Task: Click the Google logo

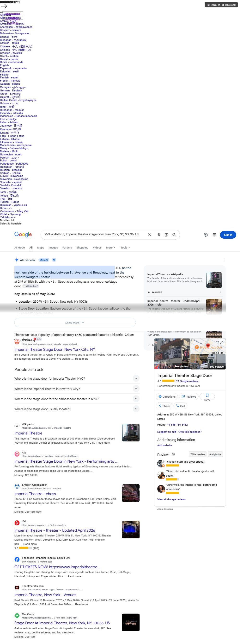Action: 23,237
